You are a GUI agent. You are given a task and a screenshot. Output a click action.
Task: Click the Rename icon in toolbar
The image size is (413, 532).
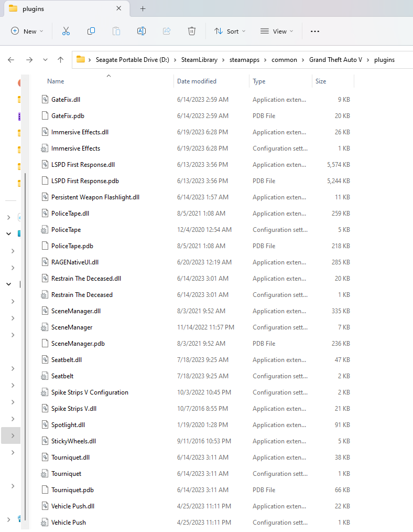coord(142,31)
